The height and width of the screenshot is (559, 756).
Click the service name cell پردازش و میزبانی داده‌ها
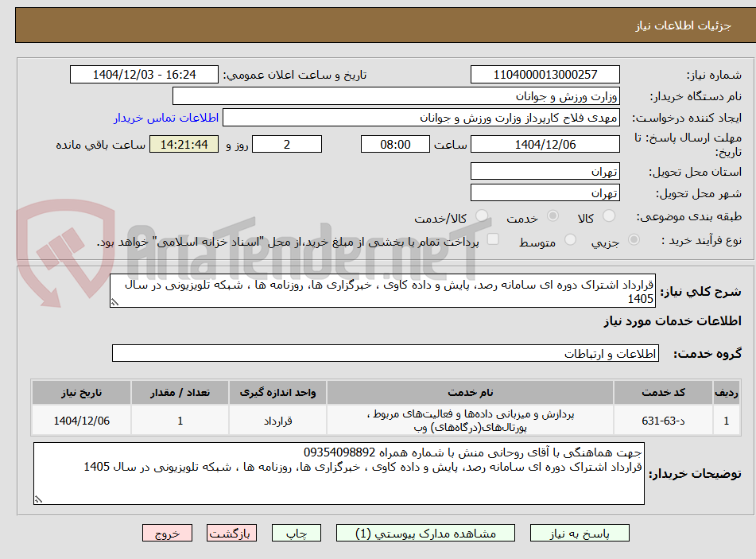[x=470, y=421]
